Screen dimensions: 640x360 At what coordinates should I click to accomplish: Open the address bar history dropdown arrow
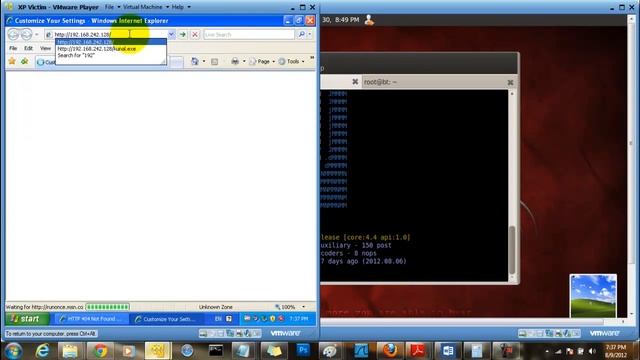(171, 35)
